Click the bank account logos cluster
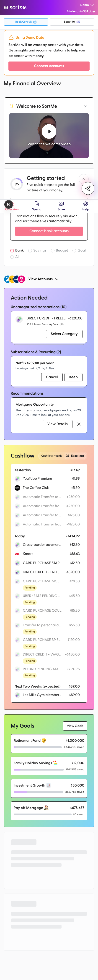The height and width of the screenshot is (980, 98). [14, 279]
